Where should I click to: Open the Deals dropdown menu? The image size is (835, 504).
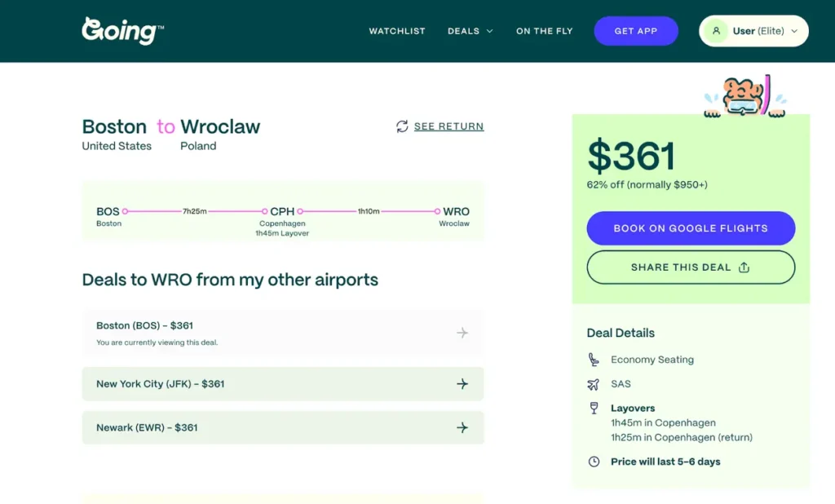click(470, 30)
